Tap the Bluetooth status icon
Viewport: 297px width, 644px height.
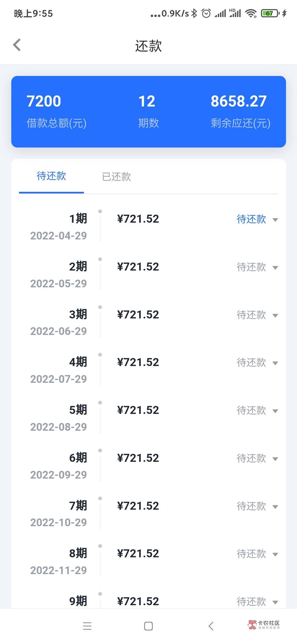tap(194, 13)
